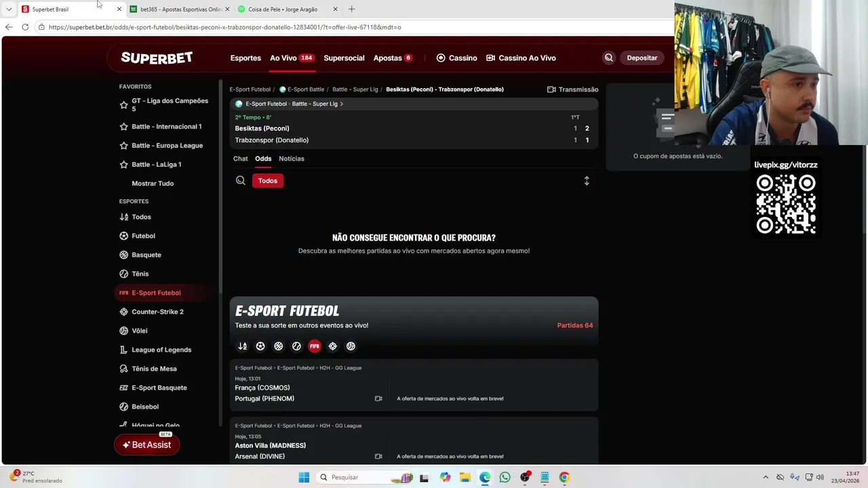This screenshot has height=488, width=868.
Task: Open tab list dropdown arrow
Action: [9, 9]
